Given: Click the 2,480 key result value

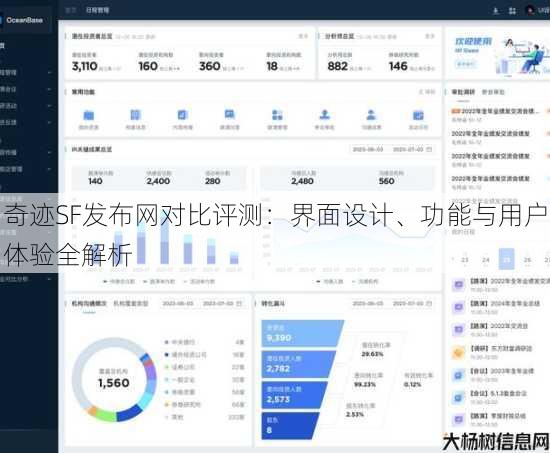Looking at the screenshot, I should pos(302,181).
